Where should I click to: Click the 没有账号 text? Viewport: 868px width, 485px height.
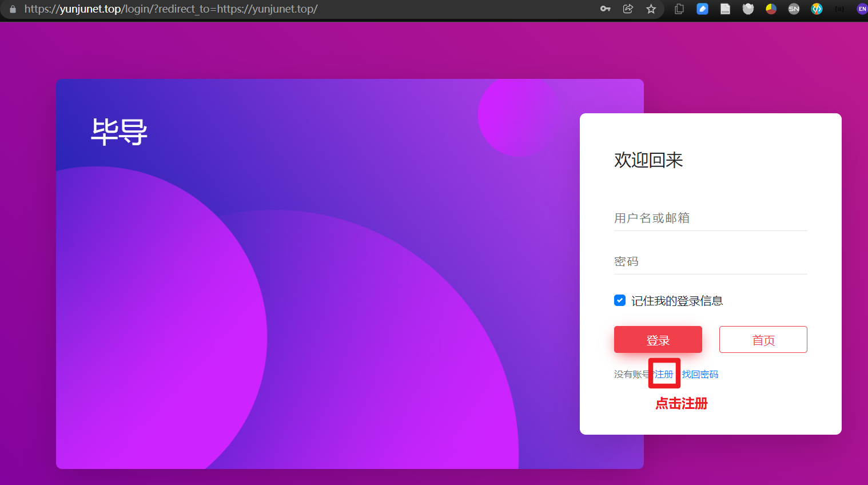coord(631,374)
